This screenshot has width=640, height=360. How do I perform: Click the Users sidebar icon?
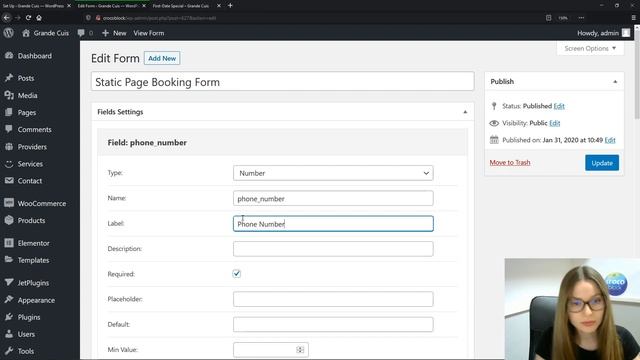click(9, 334)
